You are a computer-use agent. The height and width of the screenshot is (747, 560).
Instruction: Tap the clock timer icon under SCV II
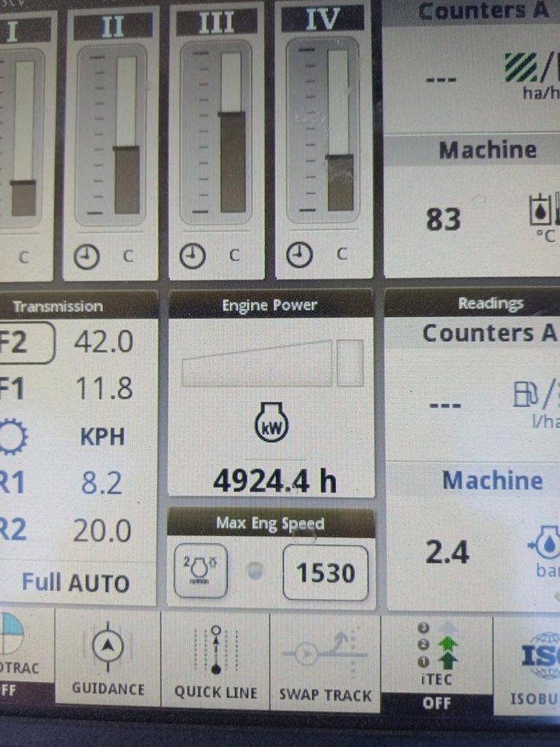[x=87, y=256]
